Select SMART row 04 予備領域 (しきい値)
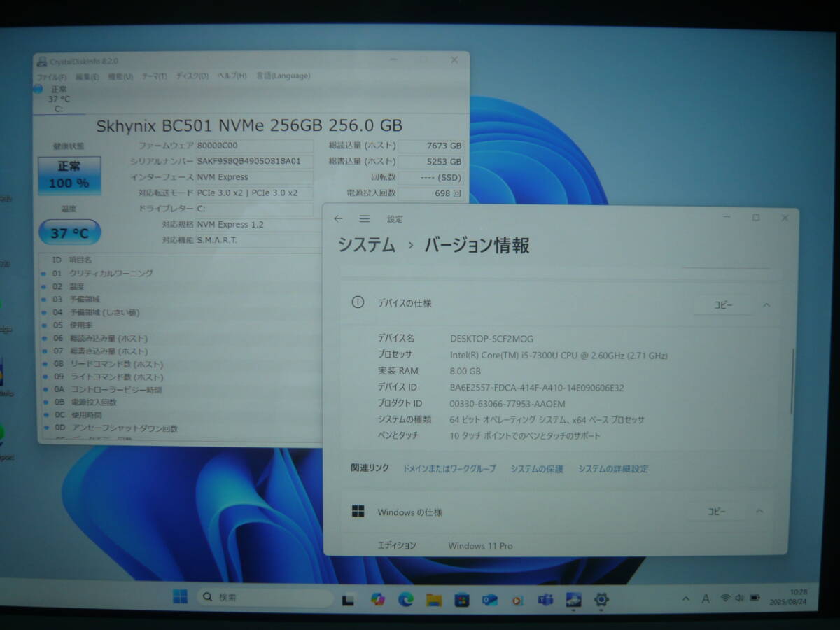840x630 pixels. 182,312
